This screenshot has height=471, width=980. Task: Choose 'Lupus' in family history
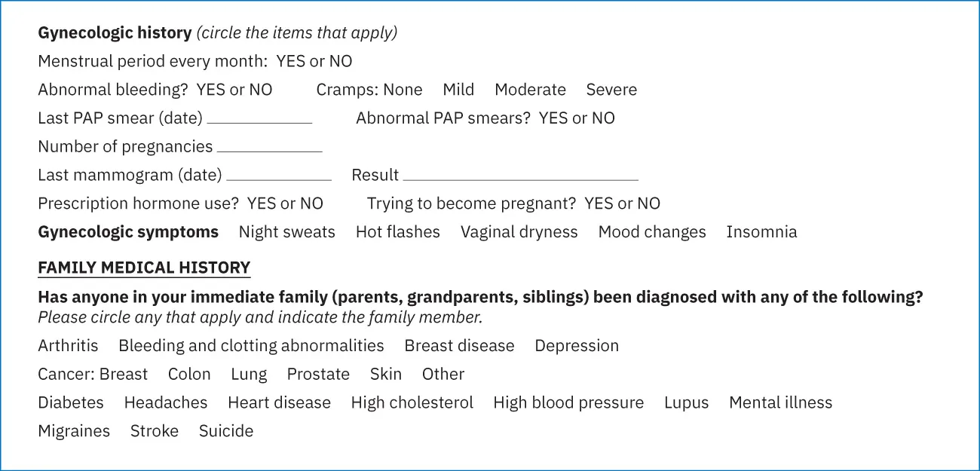(686, 403)
